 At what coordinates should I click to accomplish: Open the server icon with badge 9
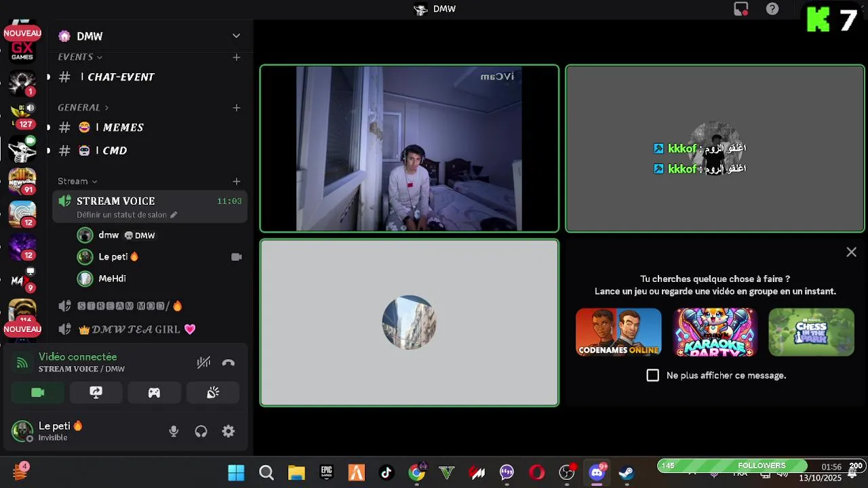click(22, 279)
